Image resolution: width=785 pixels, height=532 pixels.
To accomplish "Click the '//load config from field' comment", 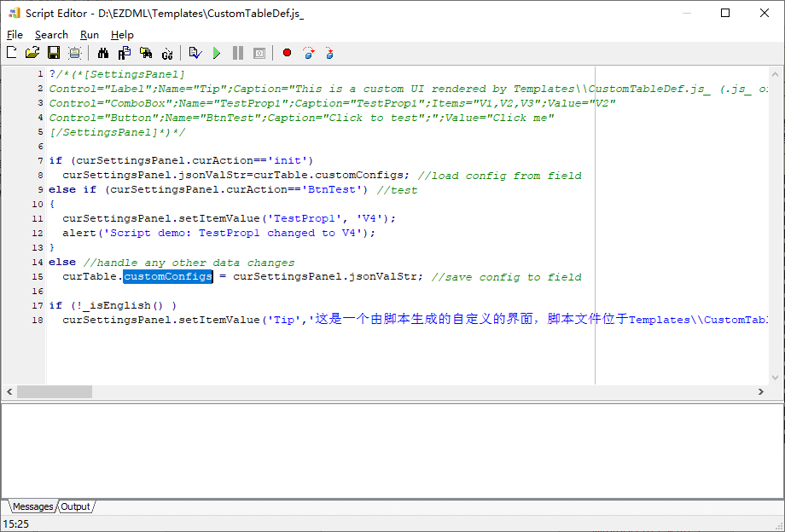I will [x=499, y=176].
